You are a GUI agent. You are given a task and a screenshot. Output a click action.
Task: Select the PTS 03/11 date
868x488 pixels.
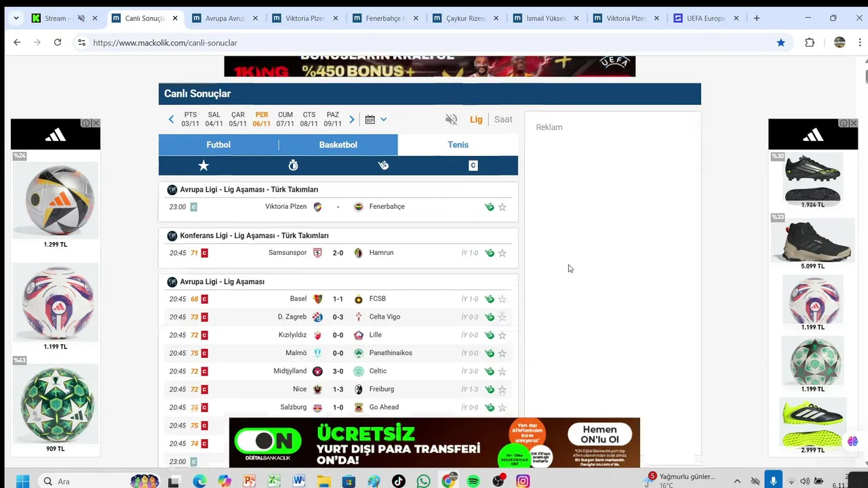point(190,119)
